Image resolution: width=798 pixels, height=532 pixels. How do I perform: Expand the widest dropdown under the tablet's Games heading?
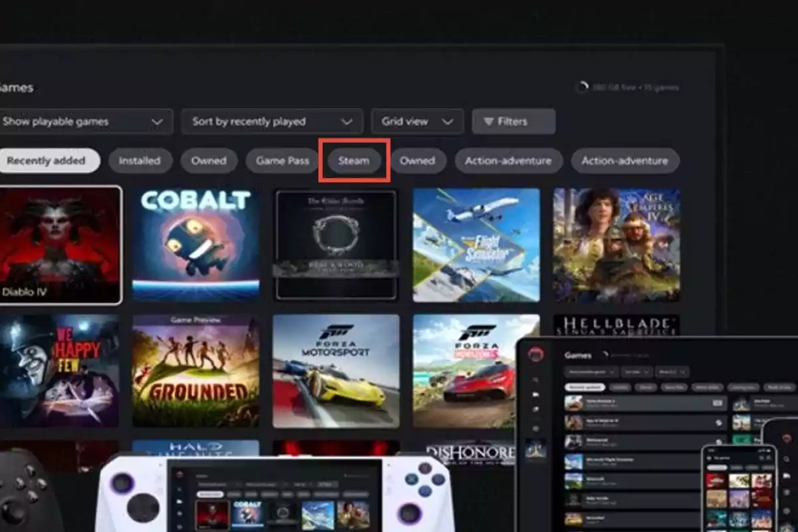point(591,372)
